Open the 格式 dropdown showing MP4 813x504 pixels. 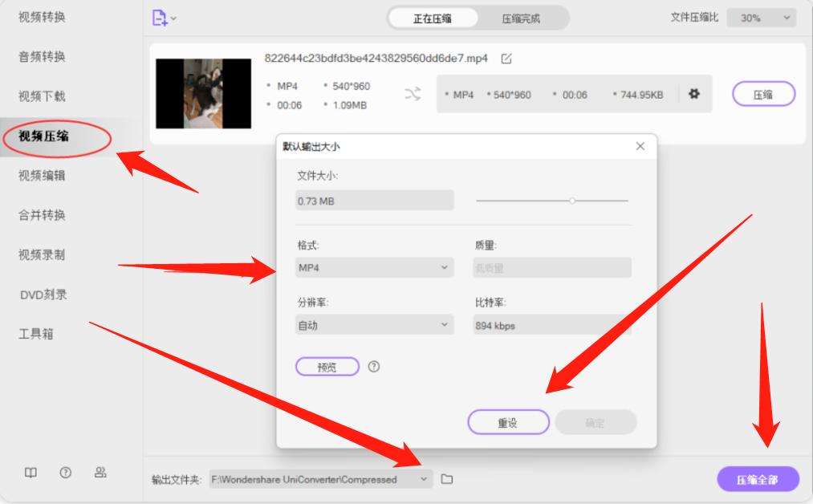373,269
